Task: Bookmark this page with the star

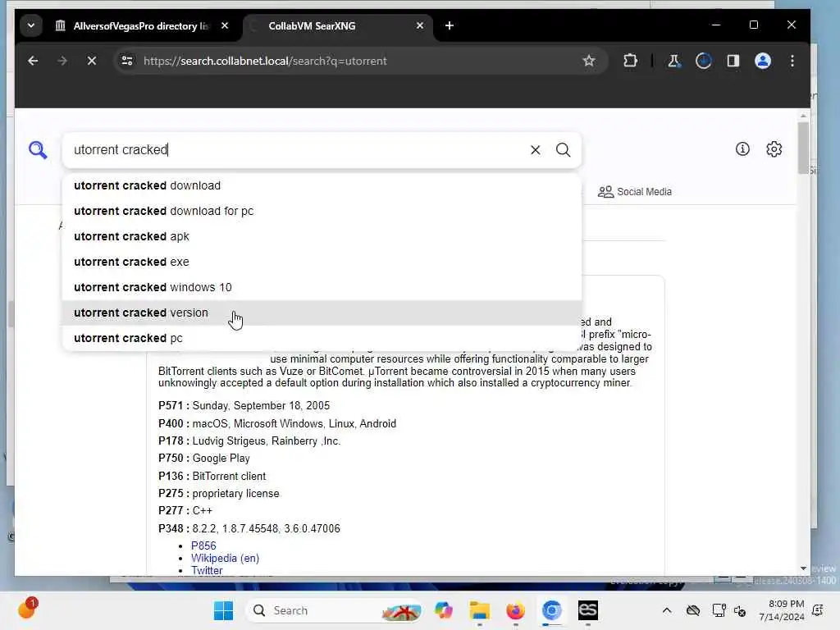Action: point(589,61)
